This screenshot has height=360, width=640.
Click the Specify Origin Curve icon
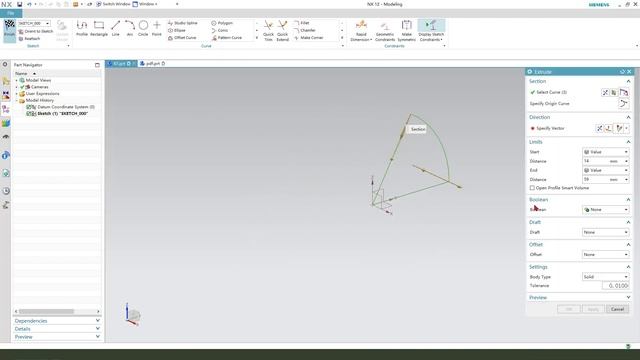623,104
